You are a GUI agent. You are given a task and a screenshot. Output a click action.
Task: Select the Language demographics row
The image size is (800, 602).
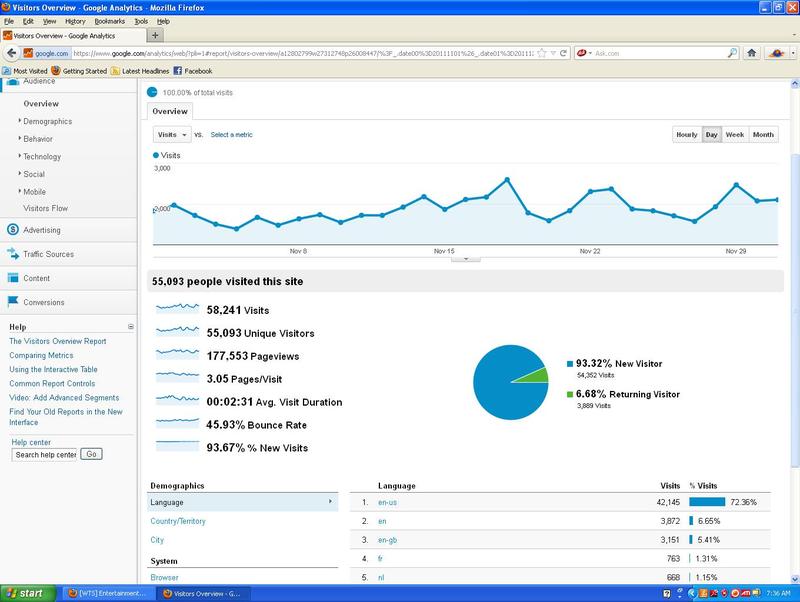pyautogui.click(x=242, y=502)
